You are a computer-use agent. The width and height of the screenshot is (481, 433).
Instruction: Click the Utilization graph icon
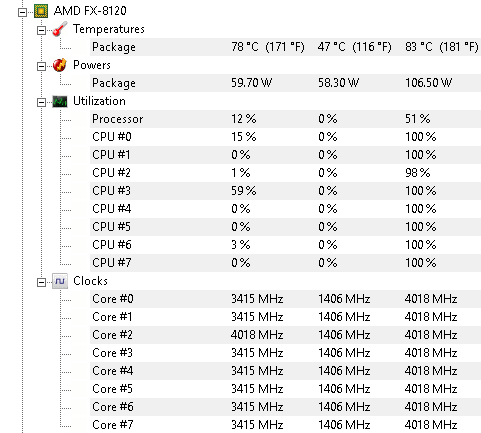(60, 101)
